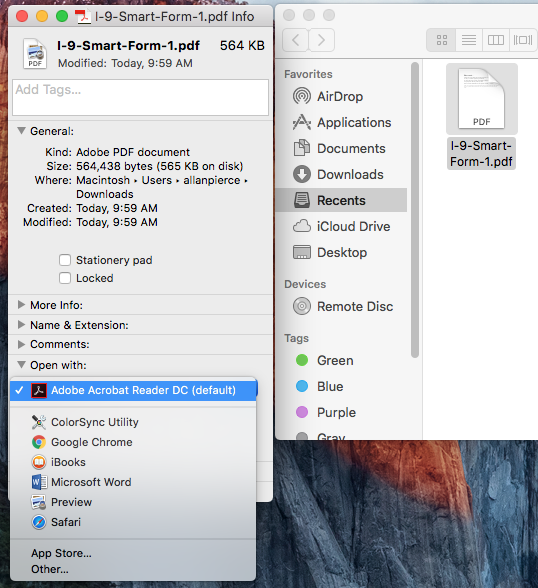The height and width of the screenshot is (588, 538).
Task: Switch Finder to list view
Action: [469, 40]
